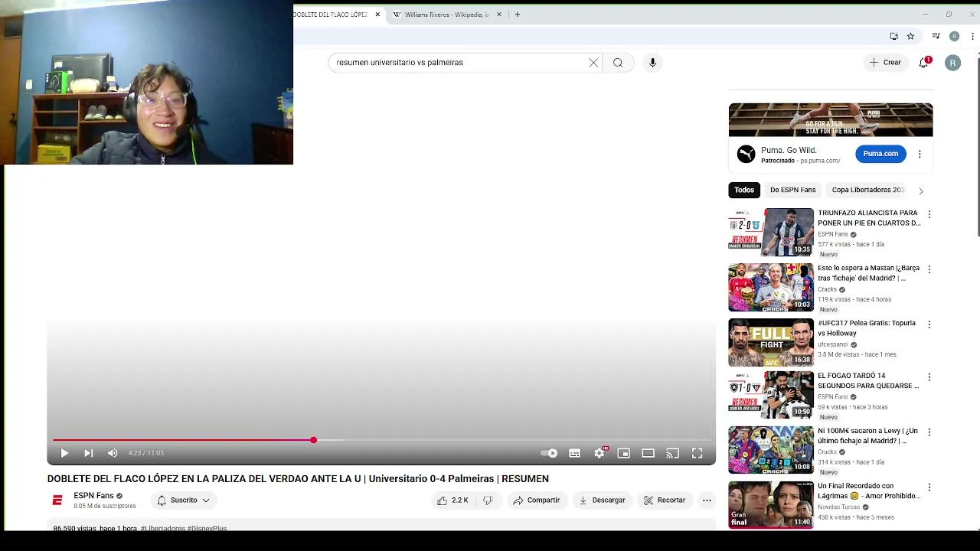Open Un Final Recordado video title
Viewport: 980px width, 551px height.
click(869, 491)
